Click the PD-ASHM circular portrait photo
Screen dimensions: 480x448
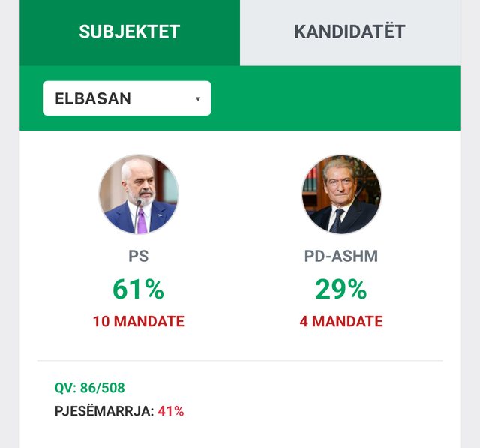coord(341,194)
